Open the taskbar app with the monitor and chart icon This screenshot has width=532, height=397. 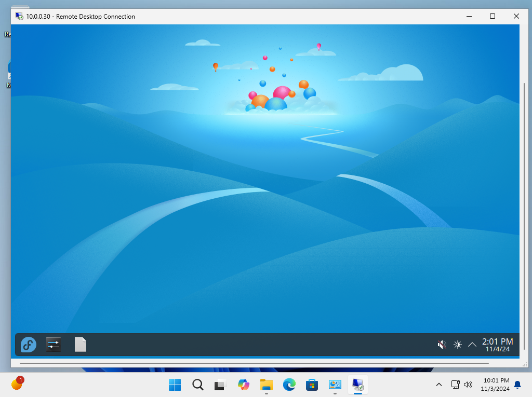(335, 385)
